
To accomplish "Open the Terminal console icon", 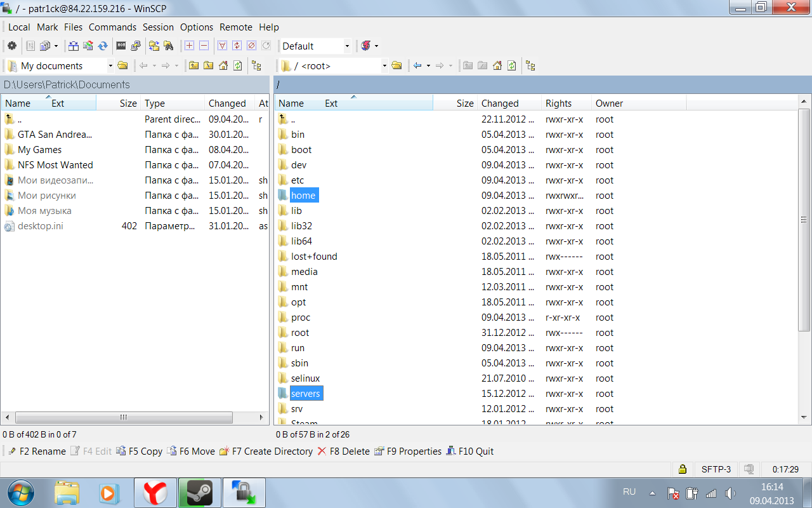I will tap(121, 46).
